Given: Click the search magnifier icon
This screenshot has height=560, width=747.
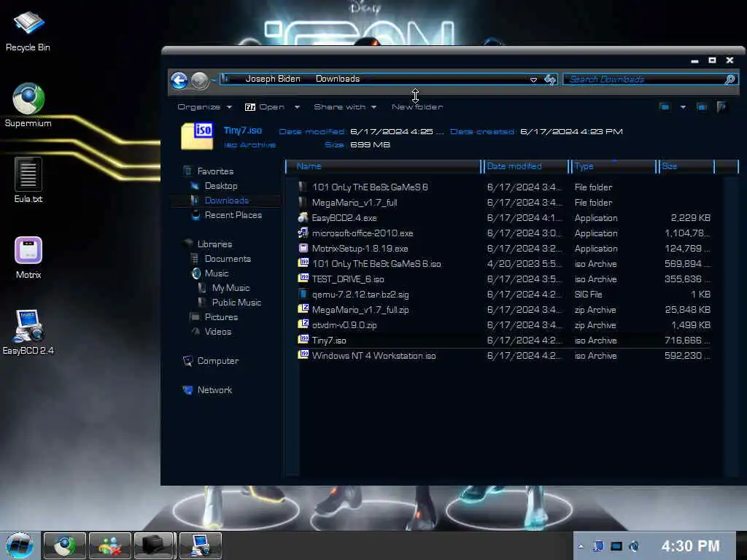Looking at the screenshot, I should tap(729, 79).
